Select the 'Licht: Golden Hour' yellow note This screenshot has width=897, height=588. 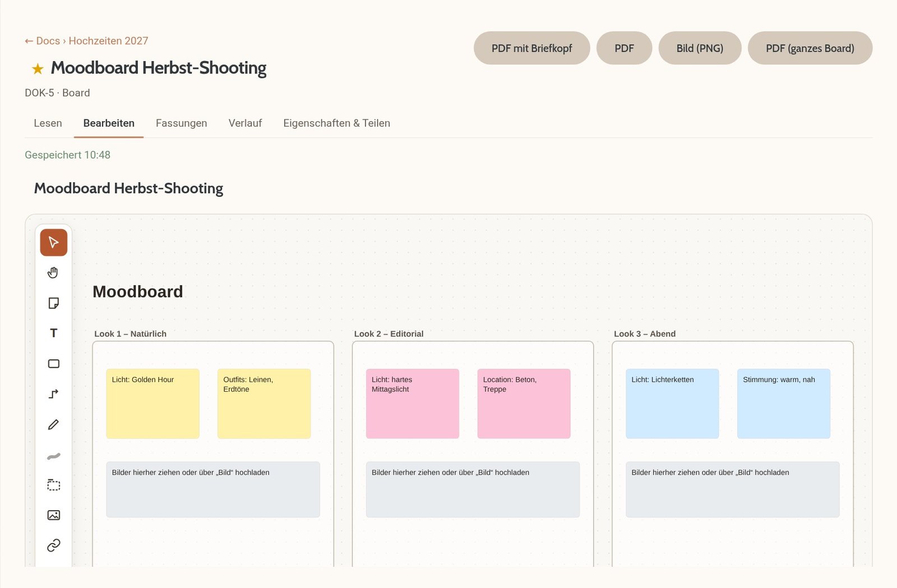click(152, 404)
